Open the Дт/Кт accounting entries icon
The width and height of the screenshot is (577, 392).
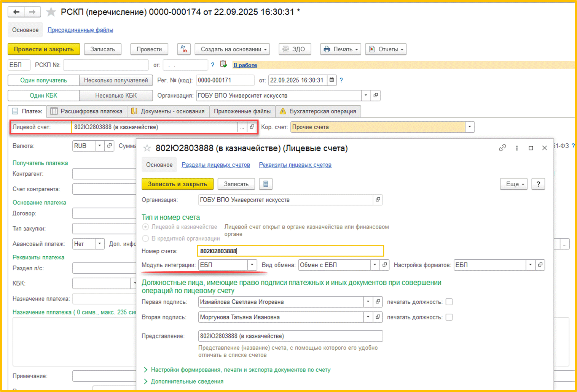tap(184, 49)
